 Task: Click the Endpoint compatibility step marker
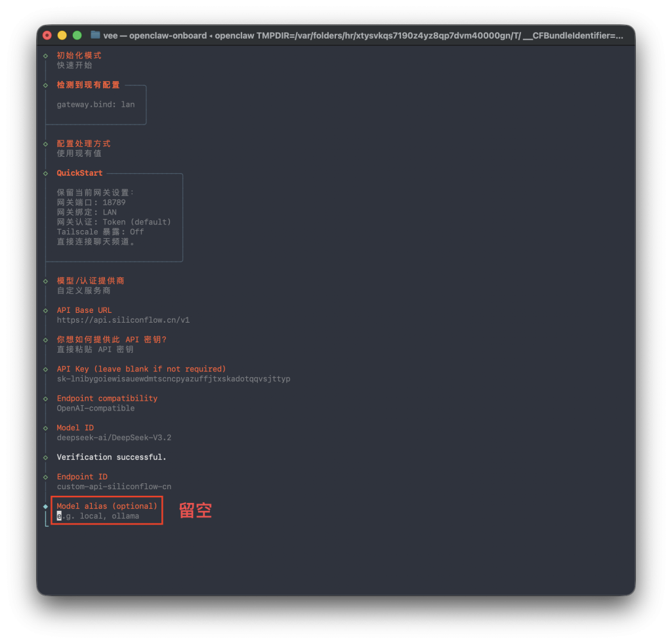coord(46,398)
